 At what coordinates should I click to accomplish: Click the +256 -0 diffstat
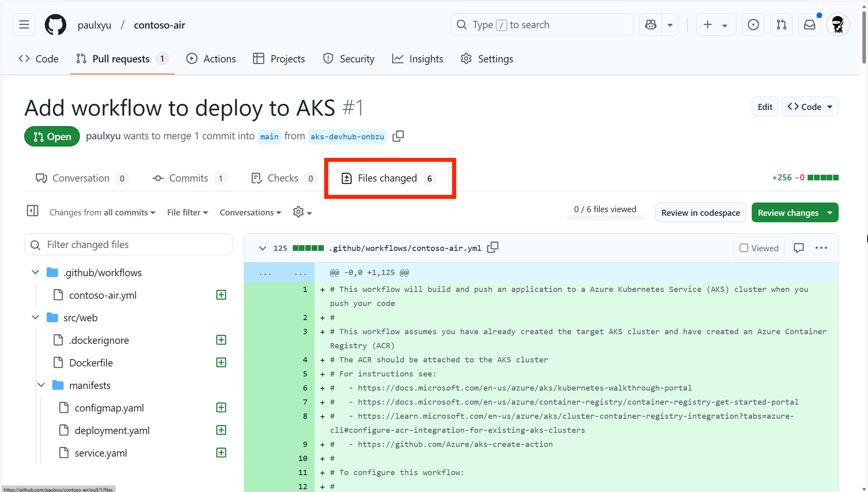coord(805,178)
